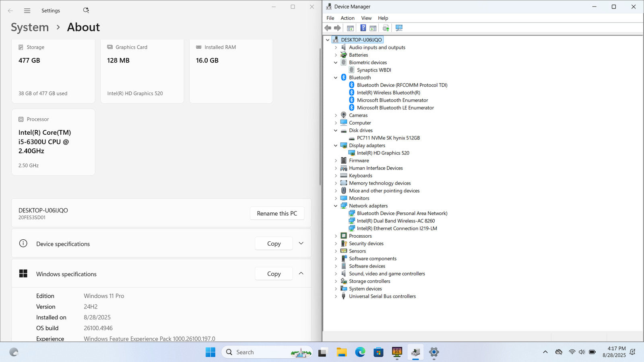Collapse the Disk drives node

(336, 130)
